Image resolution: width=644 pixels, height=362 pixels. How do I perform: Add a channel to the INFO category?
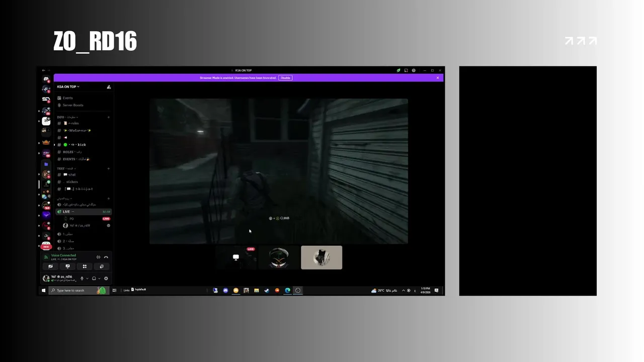pyautogui.click(x=108, y=117)
